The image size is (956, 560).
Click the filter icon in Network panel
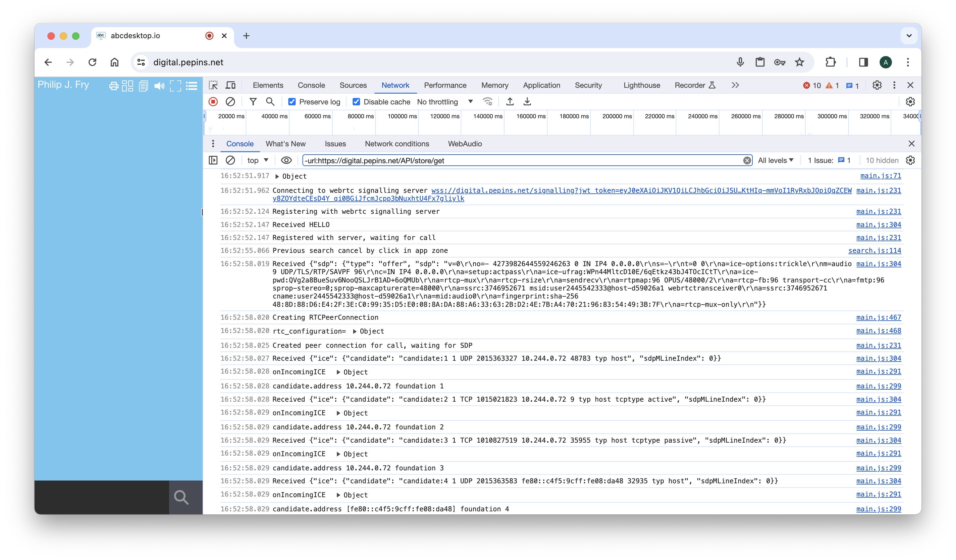[253, 101]
